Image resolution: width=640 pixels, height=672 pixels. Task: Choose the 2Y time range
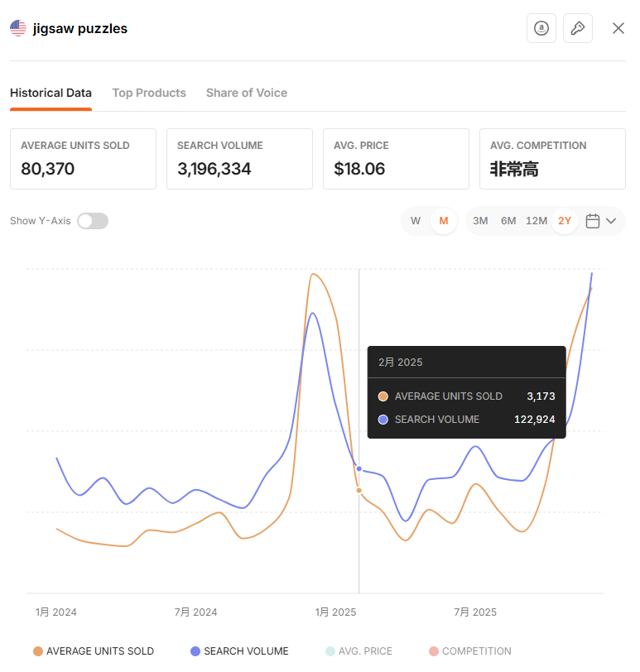tap(565, 221)
